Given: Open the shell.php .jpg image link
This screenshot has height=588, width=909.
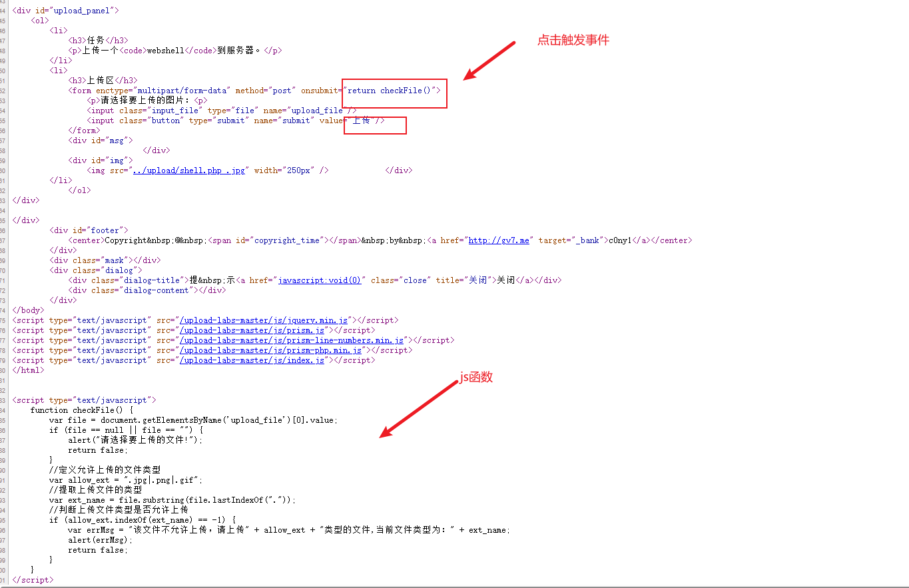Looking at the screenshot, I should [x=188, y=170].
